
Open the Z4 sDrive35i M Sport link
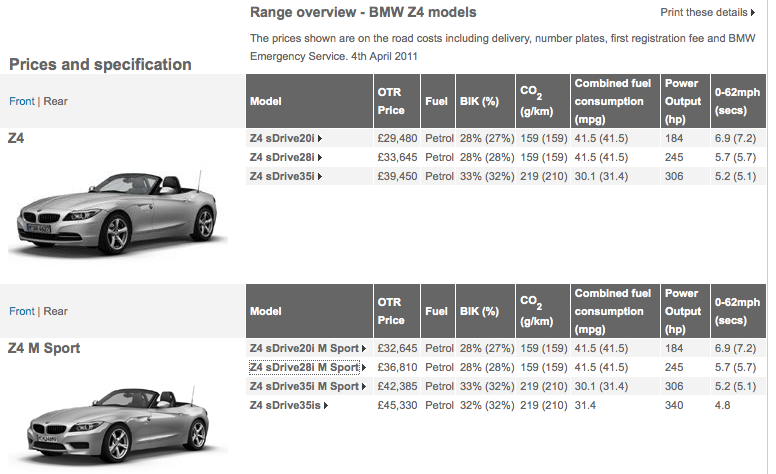pos(304,386)
